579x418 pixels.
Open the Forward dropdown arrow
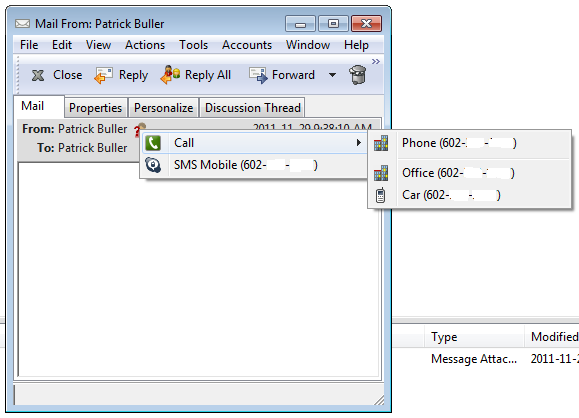332,75
